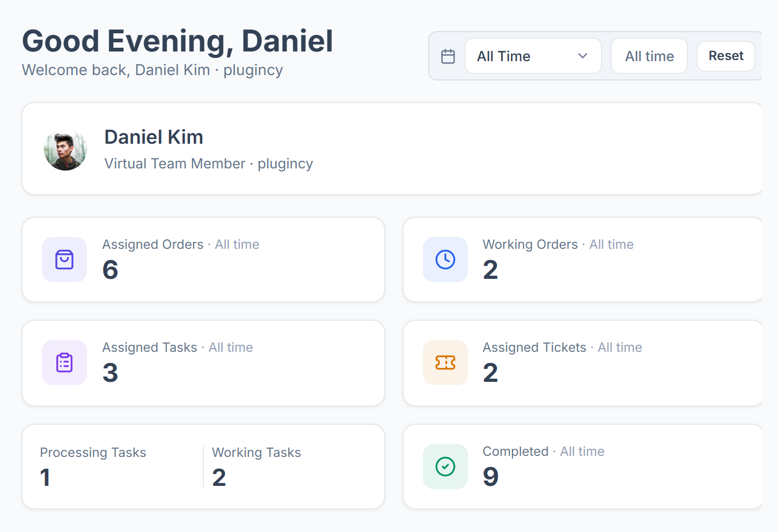
Task: Click the Completed label
Action: coord(516,452)
